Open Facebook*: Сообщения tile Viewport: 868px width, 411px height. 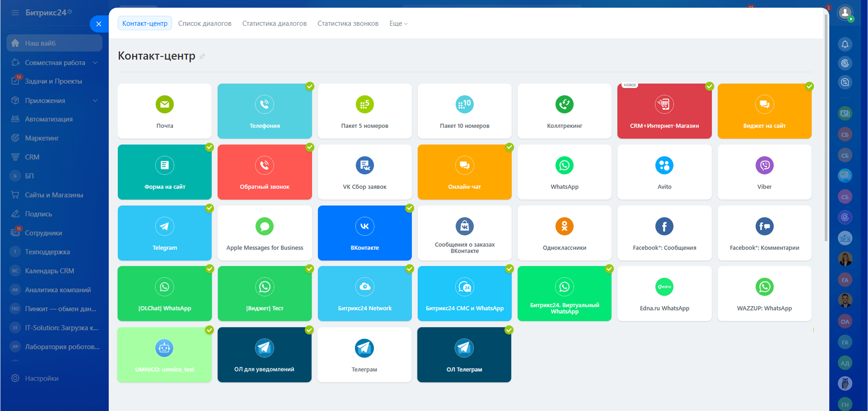[x=665, y=233]
